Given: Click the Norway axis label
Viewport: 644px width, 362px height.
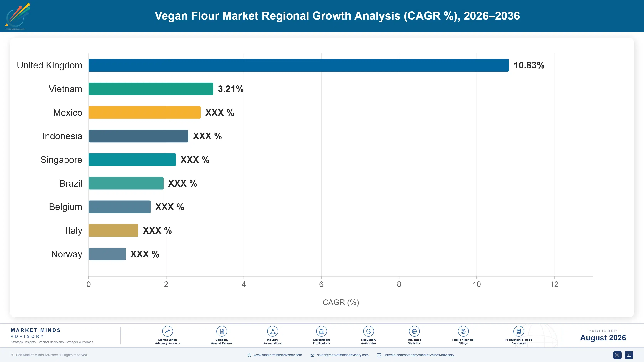Looking at the screenshot, I should click(67, 254).
